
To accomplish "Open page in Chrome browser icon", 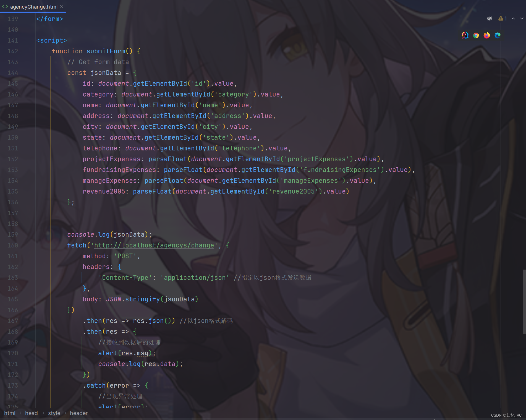I will [476, 35].
